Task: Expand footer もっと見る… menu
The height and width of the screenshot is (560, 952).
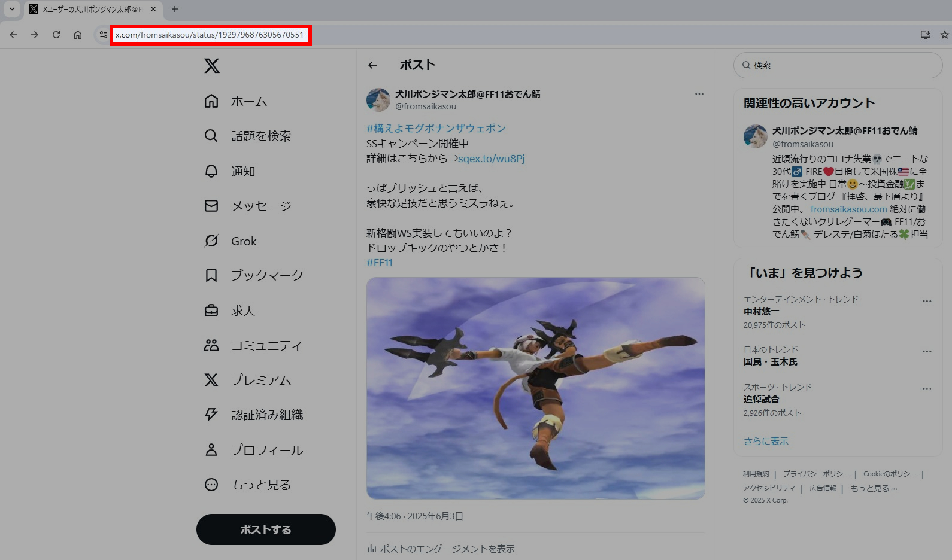Action: coord(874,488)
